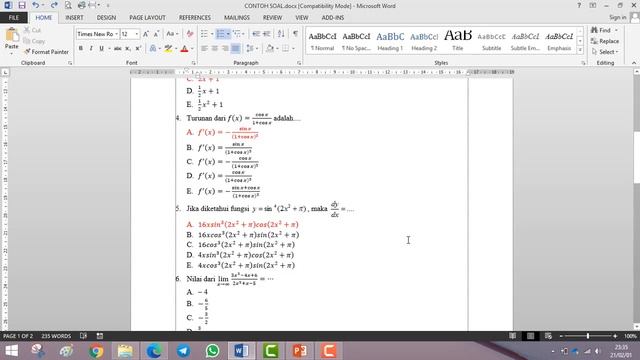
Task: Apply the Title style
Action: [x=458, y=41]
